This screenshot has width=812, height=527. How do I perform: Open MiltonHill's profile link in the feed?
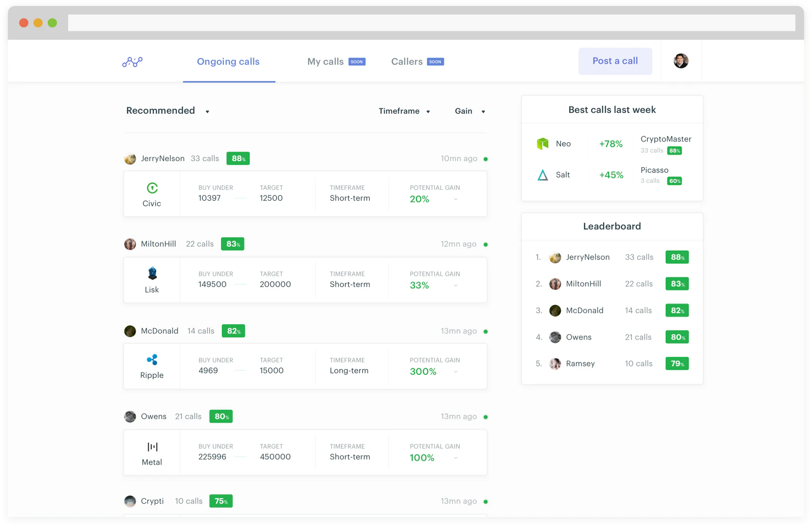pyautogui.click(x=158, y=244)
